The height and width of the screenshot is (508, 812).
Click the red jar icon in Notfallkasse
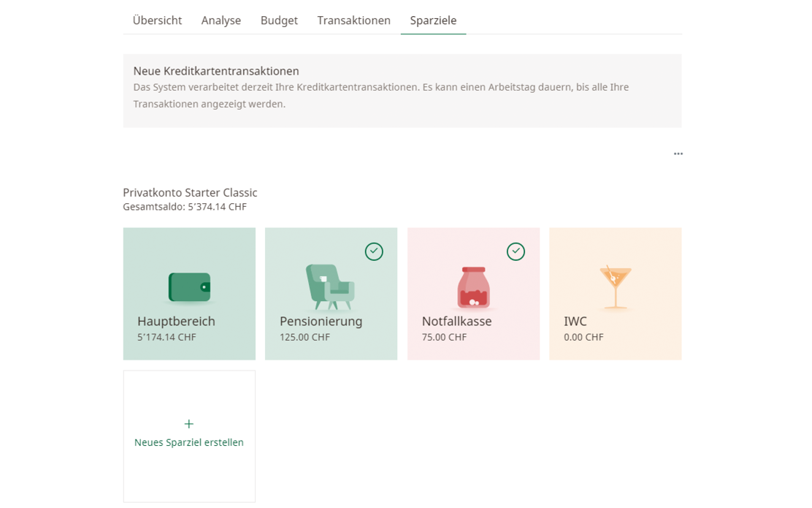click(x=473, y=288)
